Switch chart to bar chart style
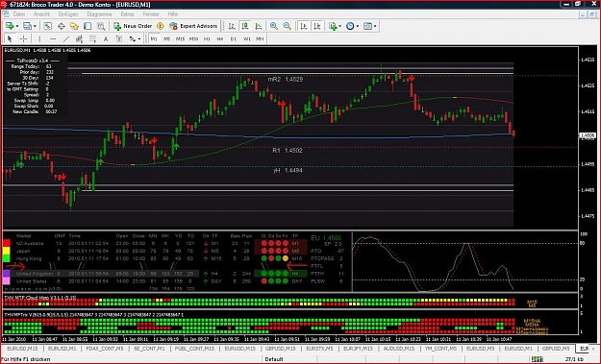Viewport: 601px width, 364px height. [232, 26]
